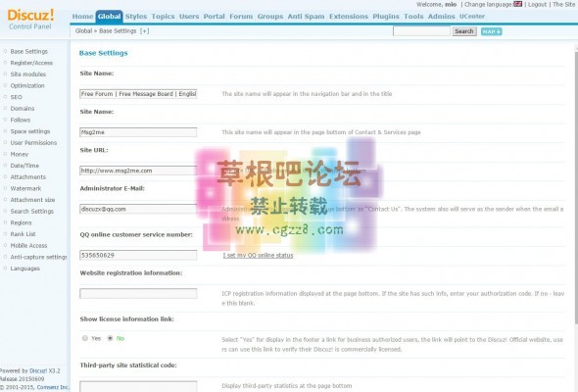This screenshot has width=578, height=392.
Task: Select No for license information link
Action: click(110, 338)
